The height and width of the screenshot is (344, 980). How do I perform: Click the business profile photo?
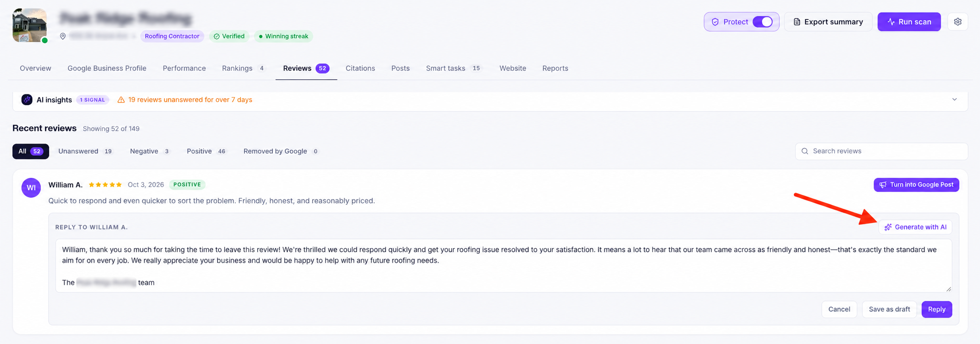pyautogui.click(x=30, y=25)
